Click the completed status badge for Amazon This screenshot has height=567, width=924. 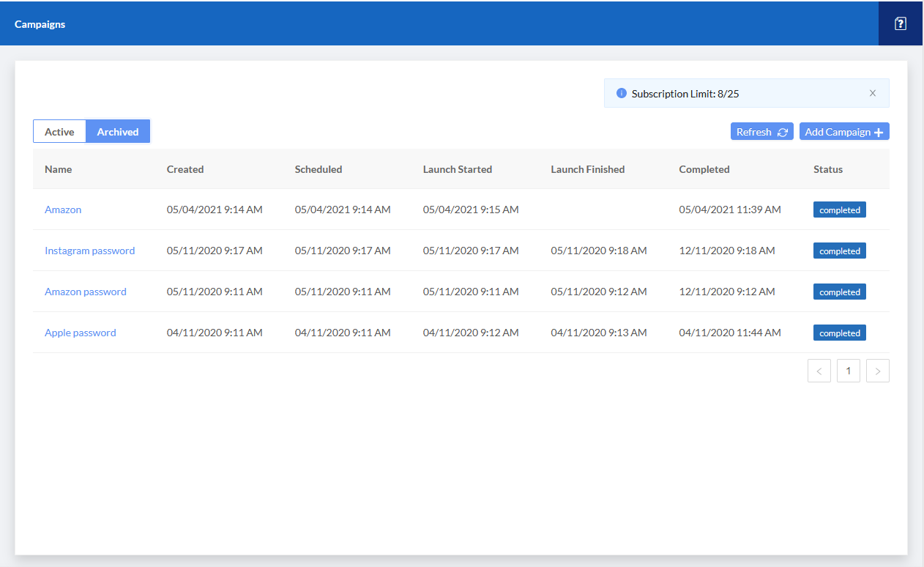(x=839, y=209)
